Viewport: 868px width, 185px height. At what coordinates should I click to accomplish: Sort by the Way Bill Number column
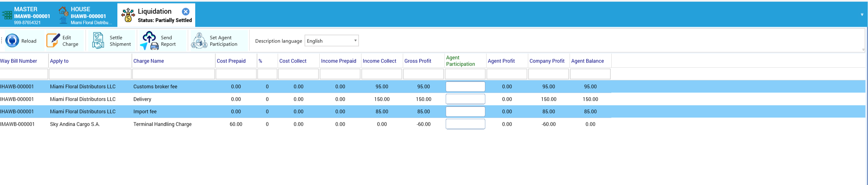click(x=19, y=61)
